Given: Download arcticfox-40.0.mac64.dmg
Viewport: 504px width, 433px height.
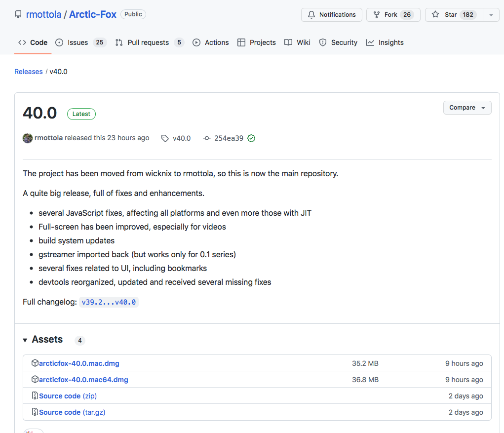Looking at the screenshot, I should click(x=83, y=380).
